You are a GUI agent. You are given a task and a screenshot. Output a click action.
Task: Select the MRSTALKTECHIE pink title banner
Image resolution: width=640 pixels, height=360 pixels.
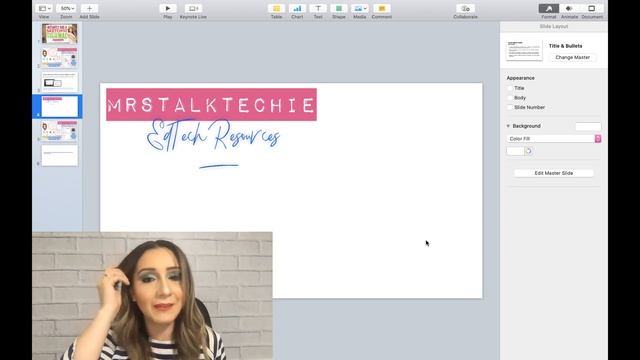tap(211, 104)
